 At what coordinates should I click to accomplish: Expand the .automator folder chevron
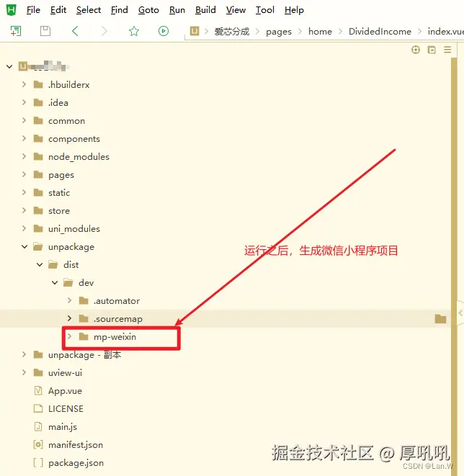point(70,300)
